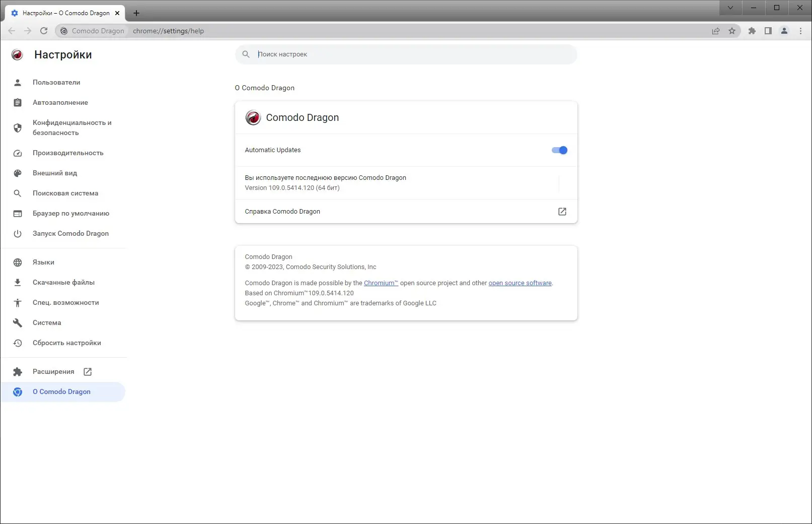Toggle the Automatic Updates switch
Screen dimensions: 812x524
(559, 150)
